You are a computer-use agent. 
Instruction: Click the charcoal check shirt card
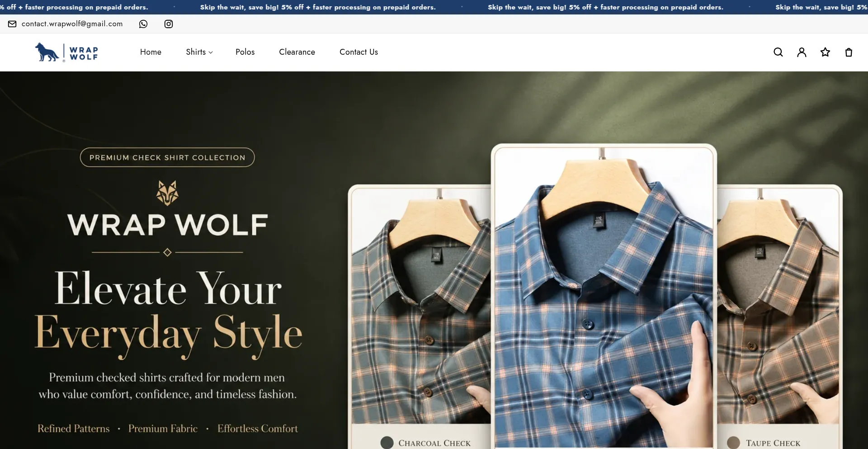(x=420, y=317)
